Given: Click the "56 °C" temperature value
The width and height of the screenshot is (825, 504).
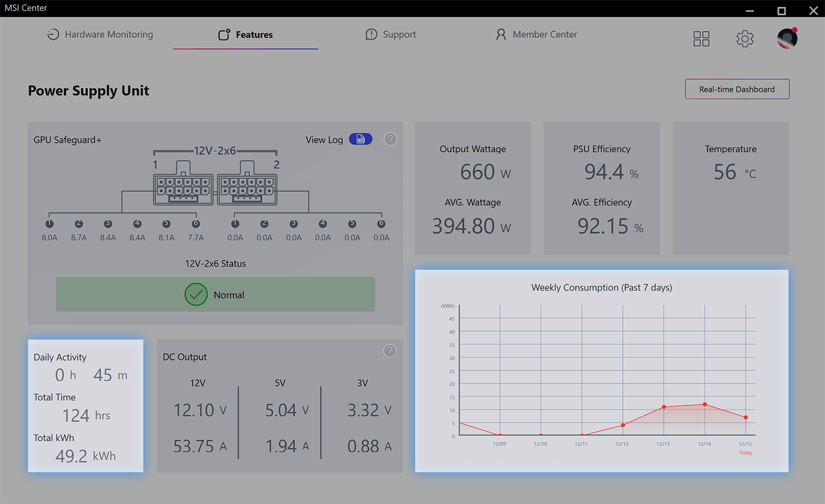Looking at the screenshot, I should point(735,172).
